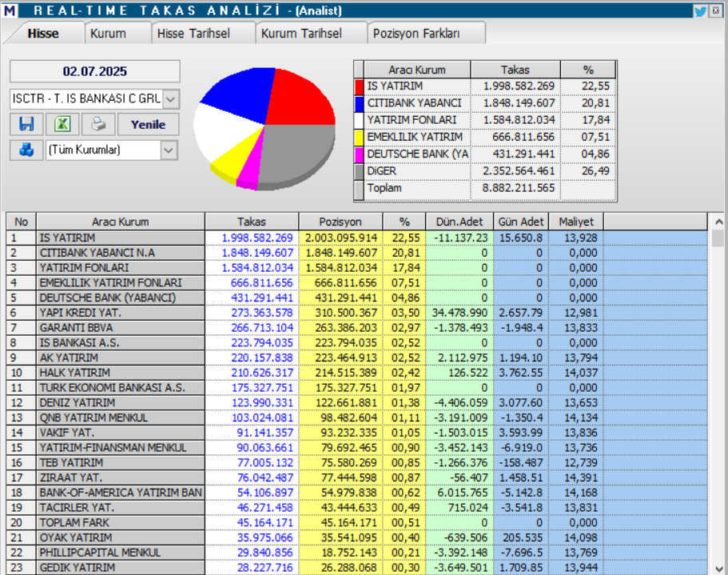This screenshot has height=575, width=728.
Task: Click the Maliyet column header
Action: 576,222
